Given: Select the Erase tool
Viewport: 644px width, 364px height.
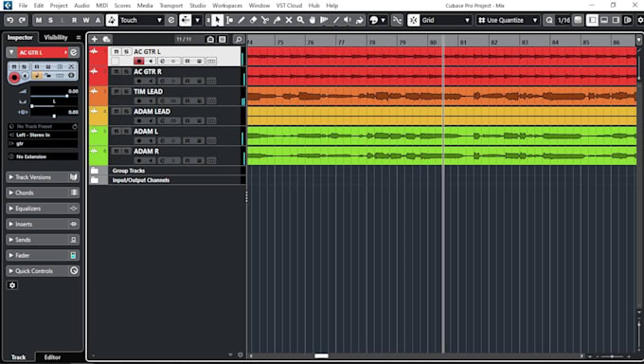Looking at the screenshot, I should pyautogui.click(x=254, y=20).
